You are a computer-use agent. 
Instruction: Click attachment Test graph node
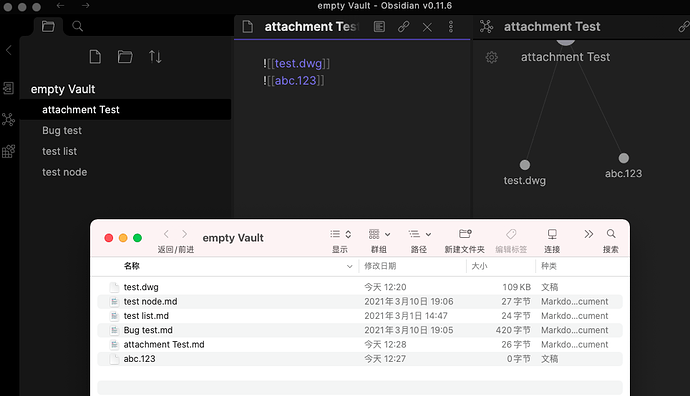(x=566, y=41)
